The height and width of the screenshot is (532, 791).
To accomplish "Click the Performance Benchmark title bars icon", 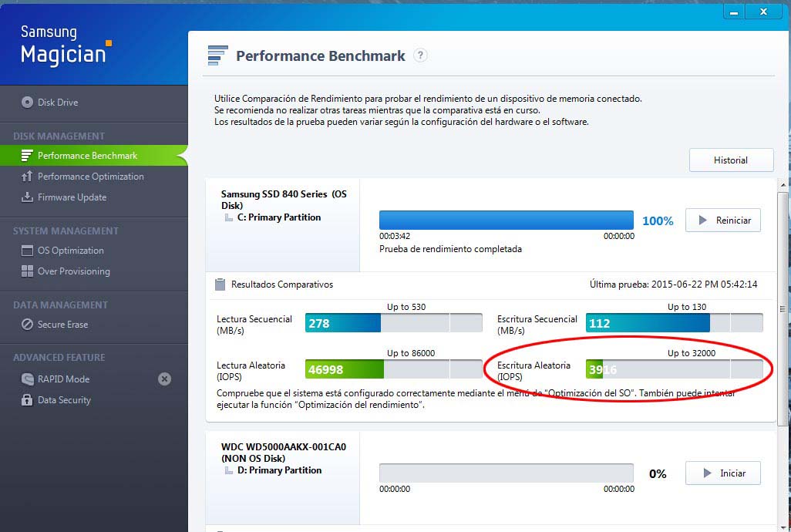I will coord(218,56).
